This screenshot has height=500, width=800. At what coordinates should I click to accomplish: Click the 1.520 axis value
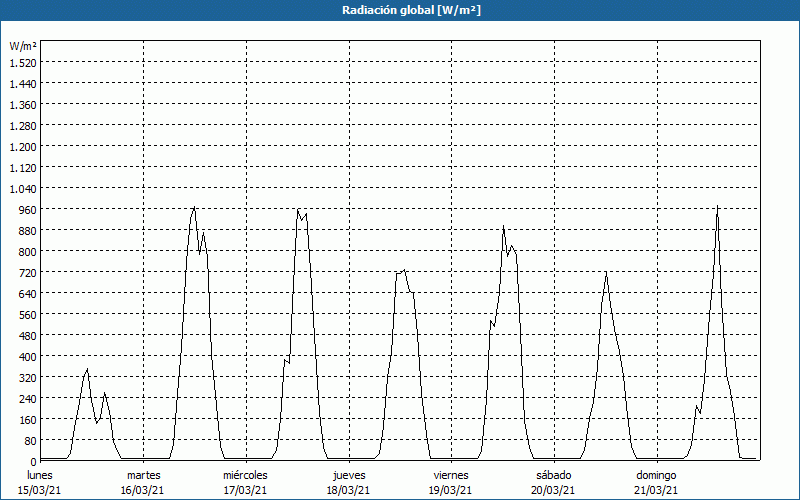tap(23, 62)
